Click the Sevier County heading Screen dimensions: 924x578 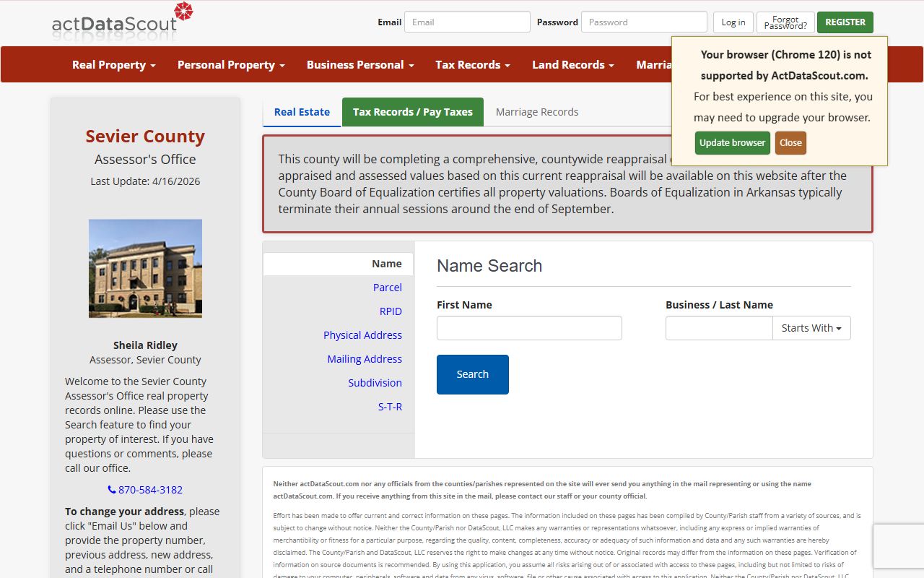(x=145, y=136)
